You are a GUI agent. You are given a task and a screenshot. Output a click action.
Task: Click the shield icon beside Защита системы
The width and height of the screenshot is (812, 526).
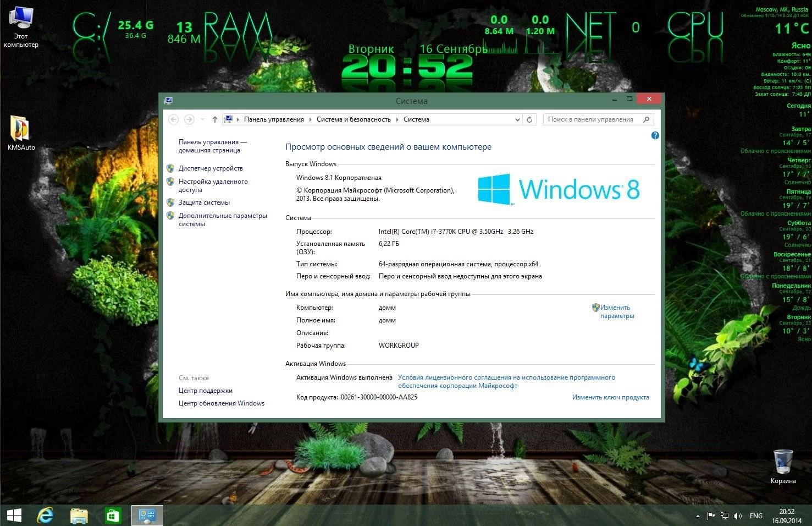click(170, 202)
